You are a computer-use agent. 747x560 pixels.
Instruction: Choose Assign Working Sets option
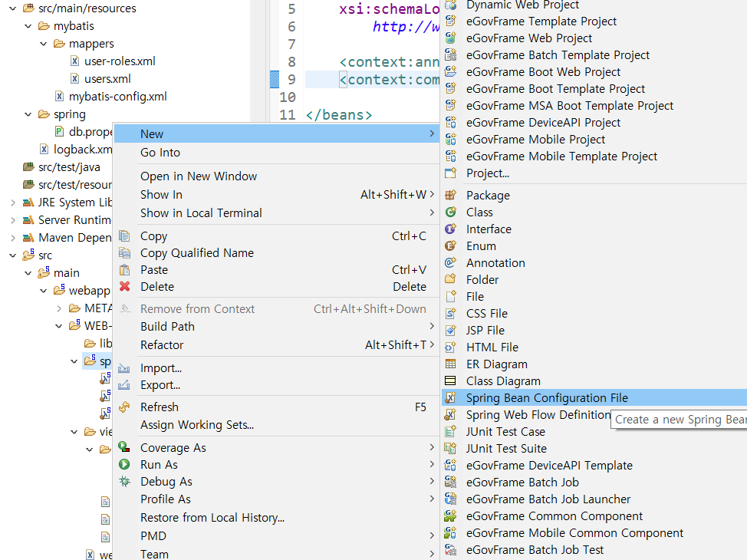tap(276, 425)
